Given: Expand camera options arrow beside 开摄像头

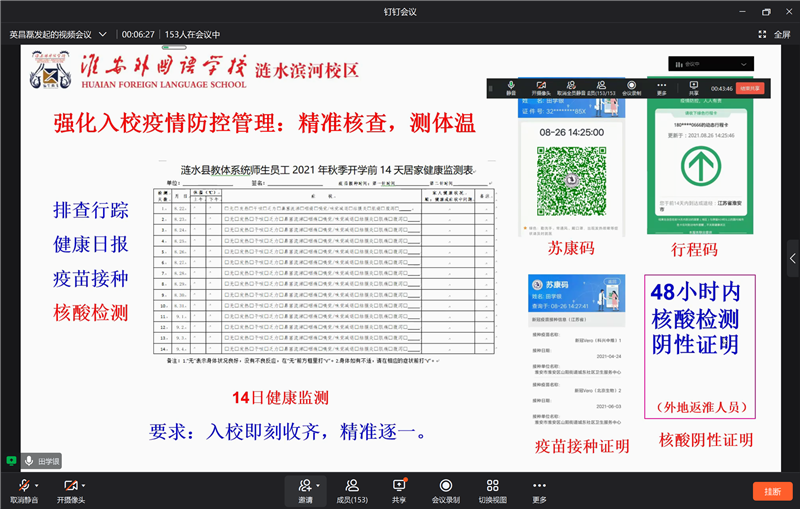Looking at the screenshot, I should pos(84,485).
